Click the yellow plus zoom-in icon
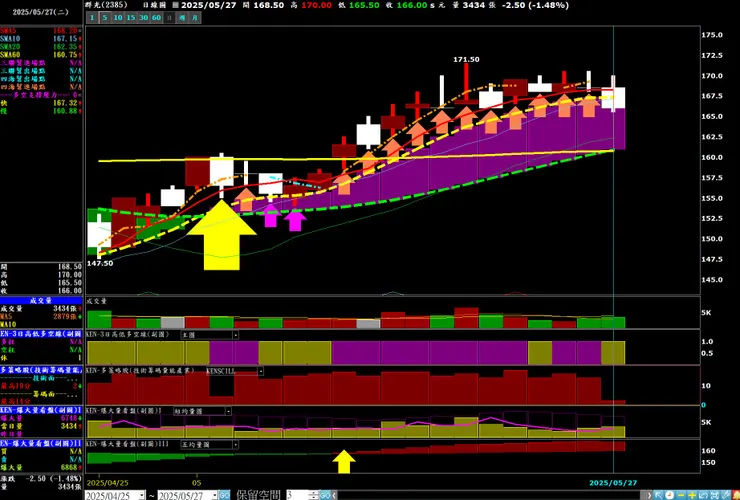Screen dimensions: 740x500 [692, 495]
